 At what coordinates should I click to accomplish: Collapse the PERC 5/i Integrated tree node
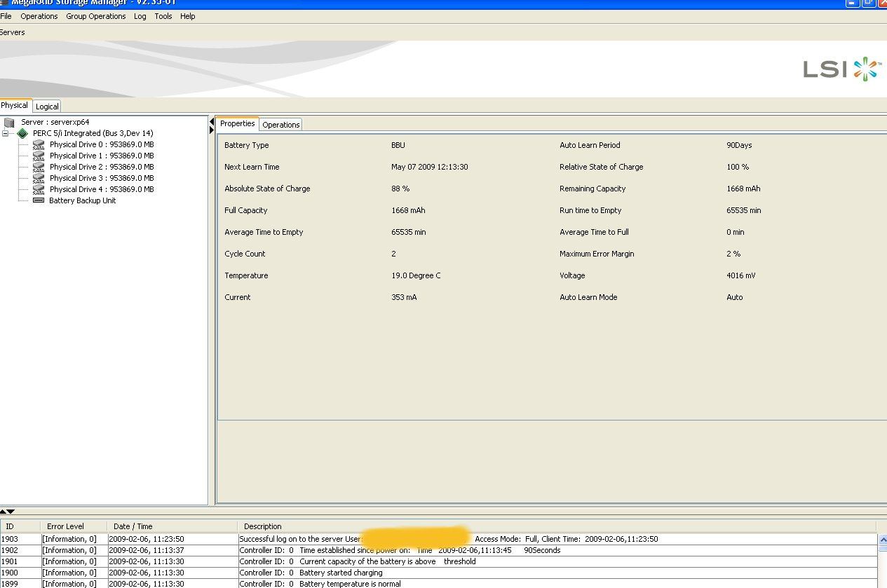[x=6, y=133]
